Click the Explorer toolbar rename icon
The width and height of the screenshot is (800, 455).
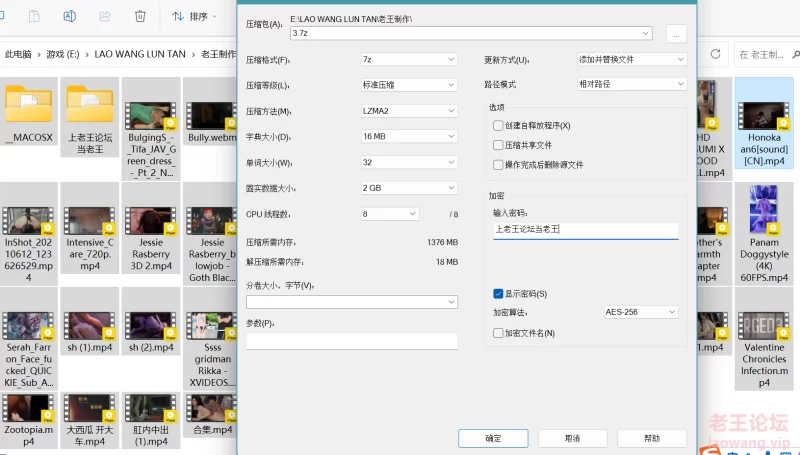tap(69, 16)
